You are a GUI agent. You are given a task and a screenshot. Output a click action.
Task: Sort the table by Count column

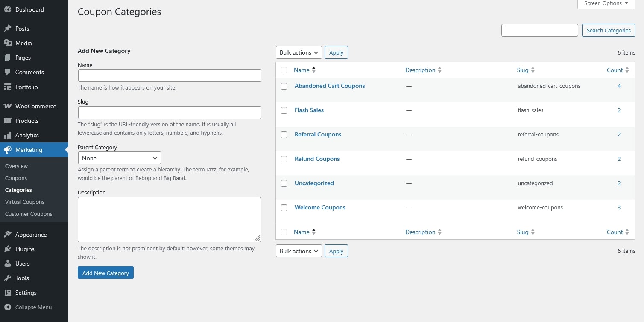click(615, 70)
